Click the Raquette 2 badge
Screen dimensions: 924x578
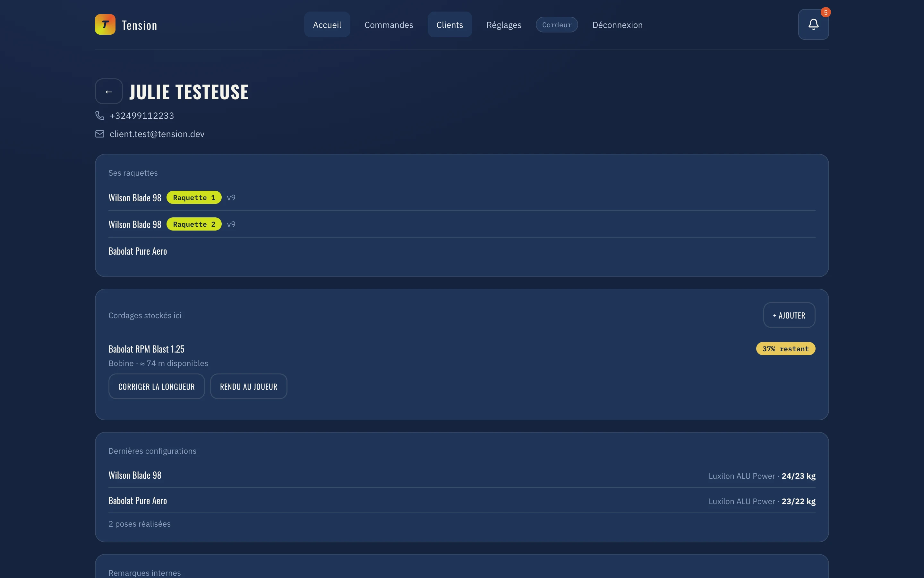pyautogui.click(x=194, y=224)
